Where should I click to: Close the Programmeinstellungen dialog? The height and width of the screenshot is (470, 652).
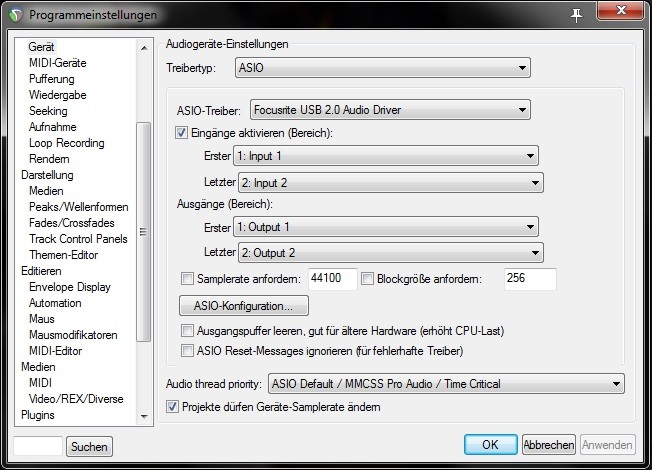[620, 10]
